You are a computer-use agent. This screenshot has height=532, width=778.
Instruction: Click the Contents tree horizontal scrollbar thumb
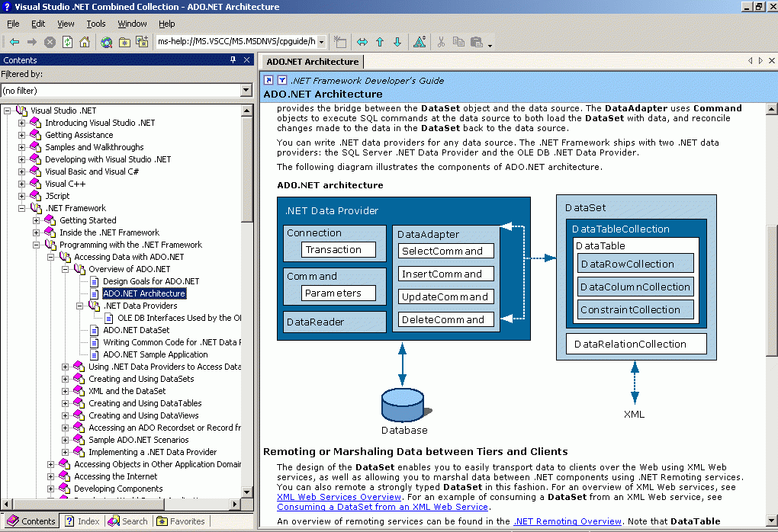point(87,504)
